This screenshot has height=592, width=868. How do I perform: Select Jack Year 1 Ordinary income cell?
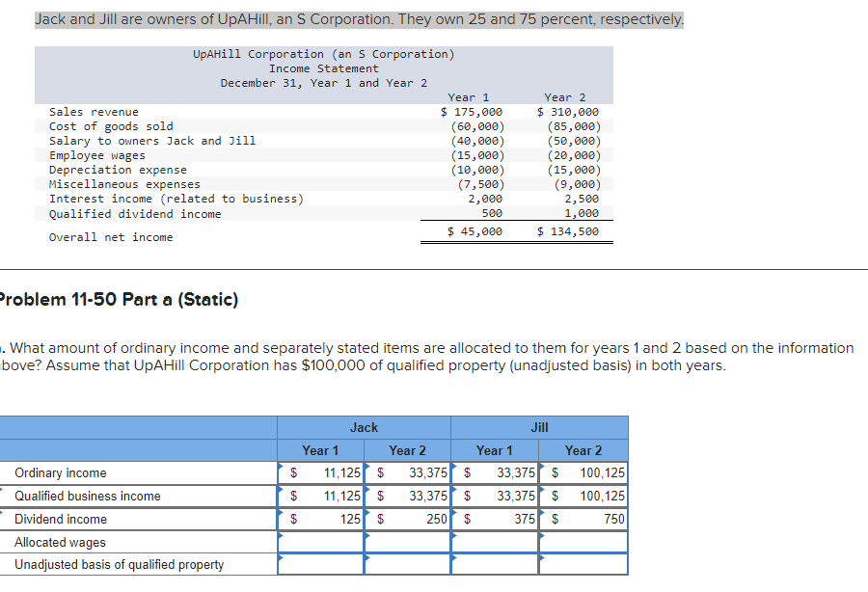coord(320,473)
